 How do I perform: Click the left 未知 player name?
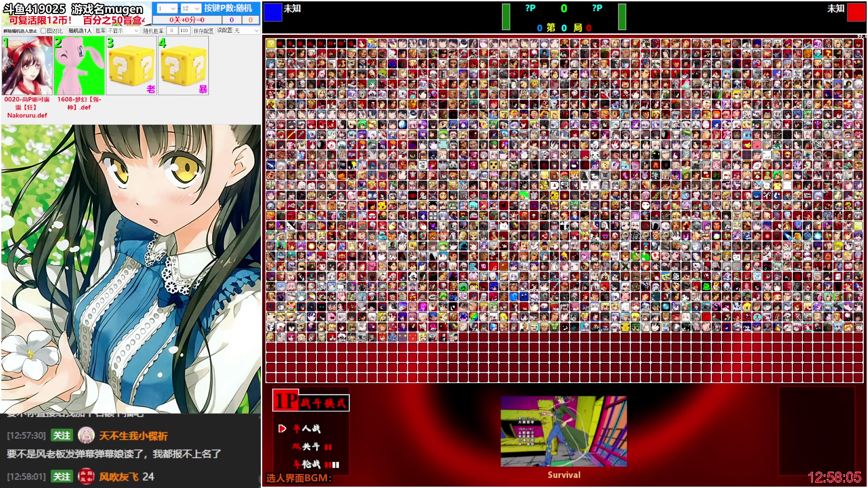click(x=292, y=9)
